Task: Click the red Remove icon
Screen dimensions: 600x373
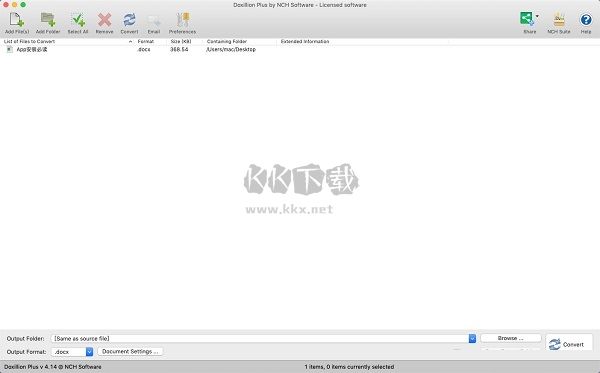Action: pyautogui.click(x=104, y=20)
